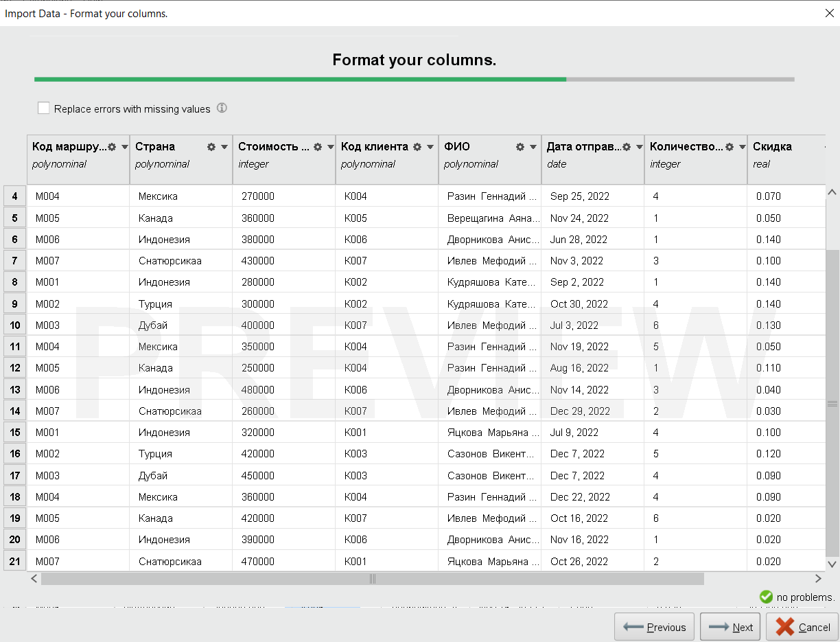This screenshot has height=642, width=840.
Task: Click the info icon beside Replace errors
Action: [x=222, y=108]
